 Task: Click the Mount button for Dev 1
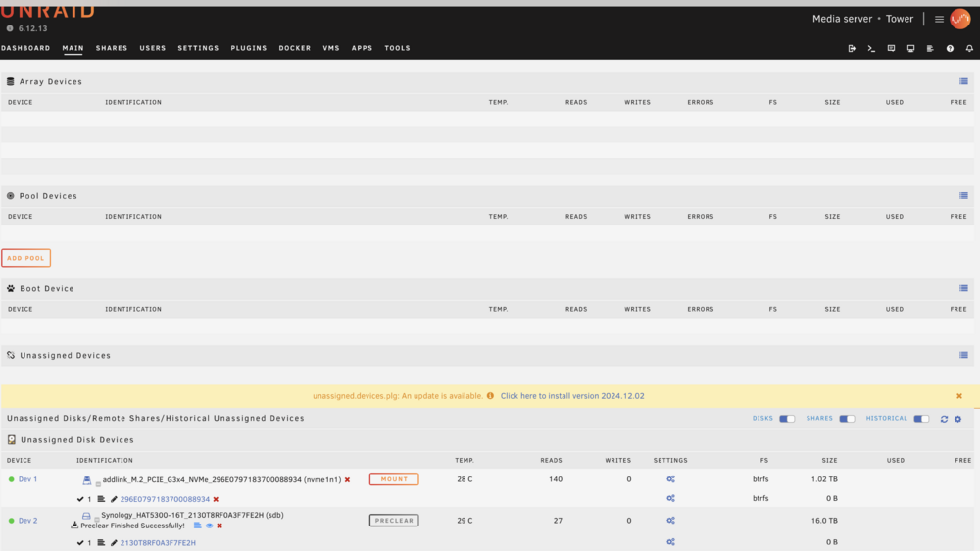click(x=394, y=479)
